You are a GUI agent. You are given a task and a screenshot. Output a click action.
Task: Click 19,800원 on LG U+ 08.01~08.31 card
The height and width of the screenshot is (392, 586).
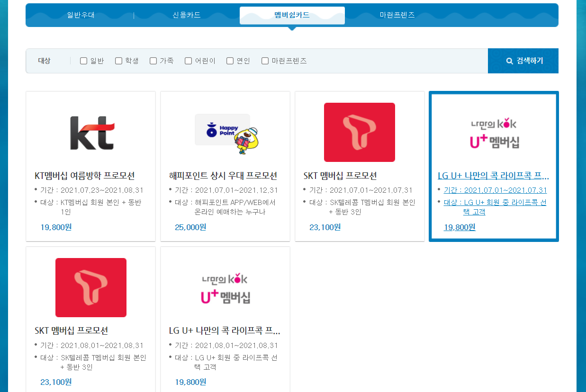(x=190, y=382)
